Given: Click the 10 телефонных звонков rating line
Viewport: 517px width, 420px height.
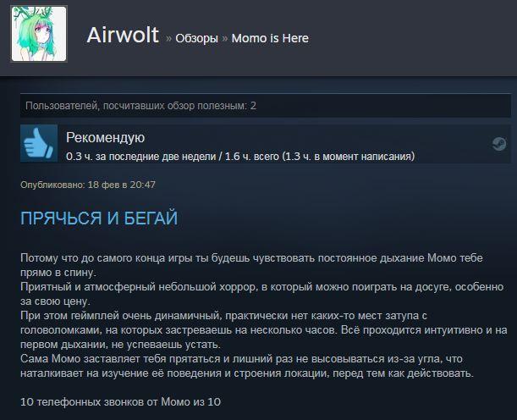Looking at the screenshot, I should coord(120,402).
